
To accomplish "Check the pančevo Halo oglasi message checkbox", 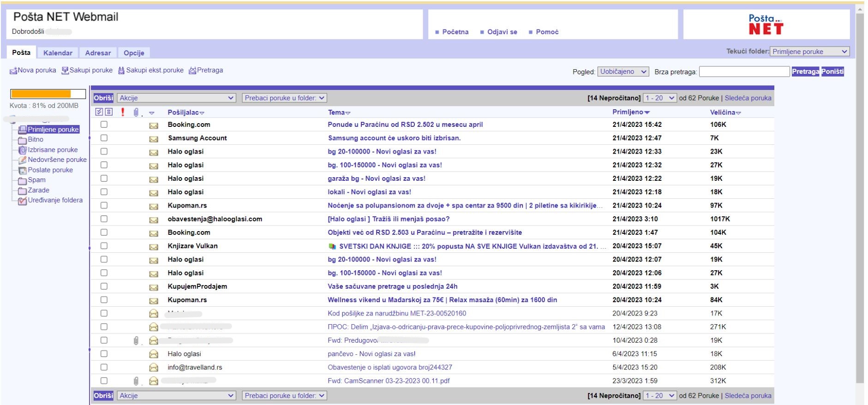I will click(x=104, y=354).
